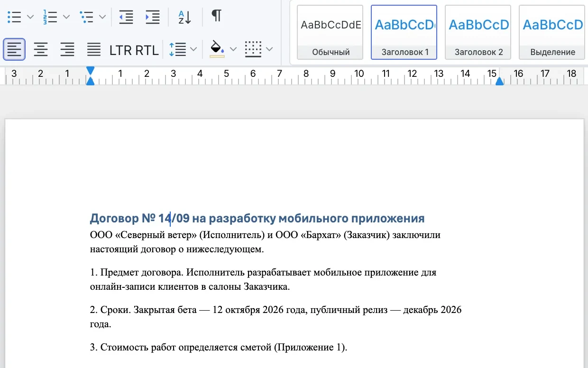Apply paragraph background color bucket

coord(217,49)
